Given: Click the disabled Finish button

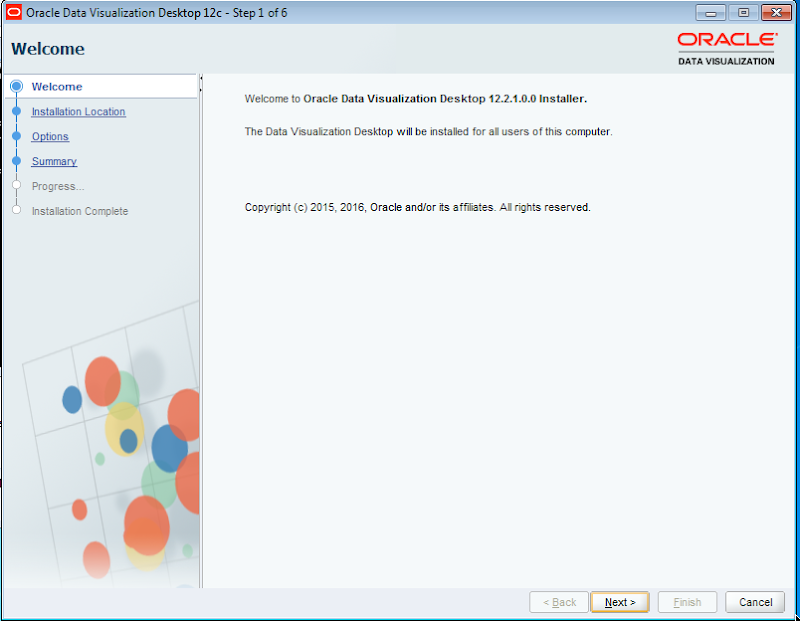Looking at the screenshot, I should [x=687, y=602].
